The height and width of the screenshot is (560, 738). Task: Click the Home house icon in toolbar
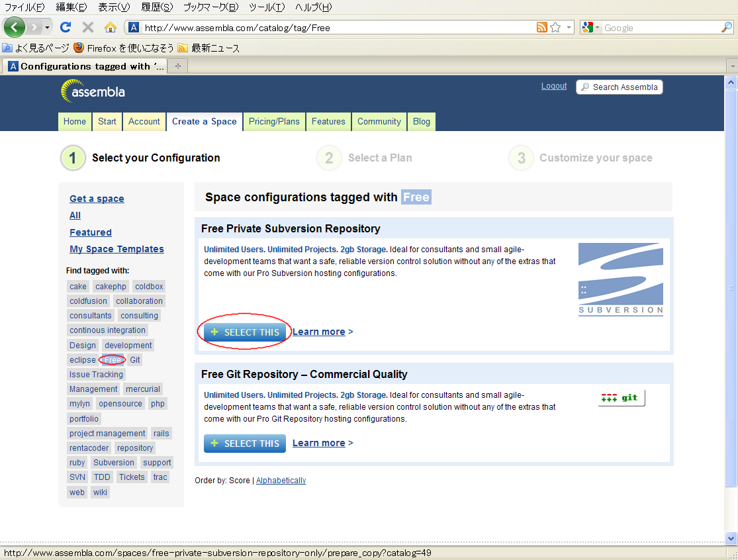111,27
